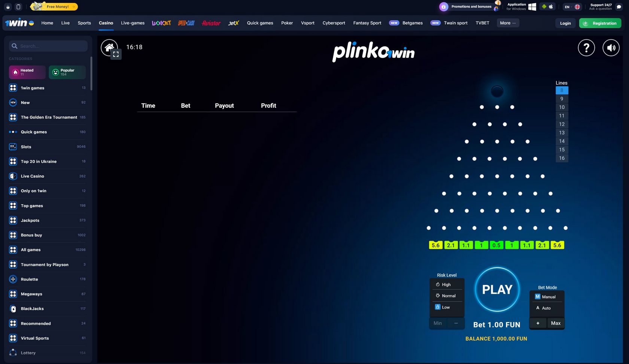Screen dimensions: 629x364
Task: Select Manual bet mode
Action: [x=547, y=297]
